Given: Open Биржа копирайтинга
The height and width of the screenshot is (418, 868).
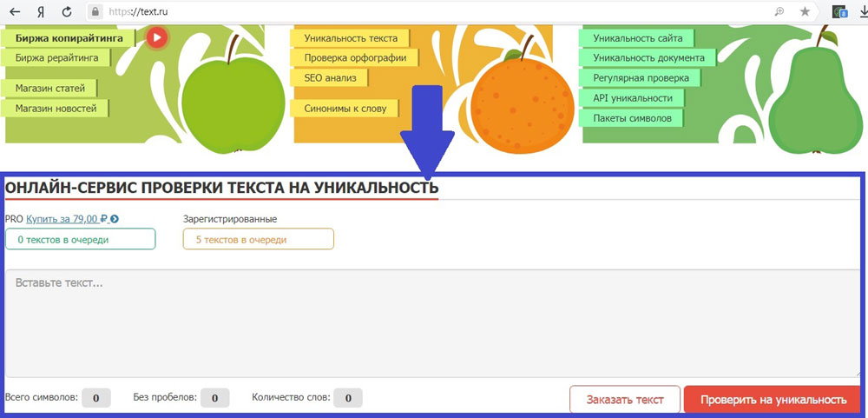Looking at the screenshot, I should [x=69, y=38].
